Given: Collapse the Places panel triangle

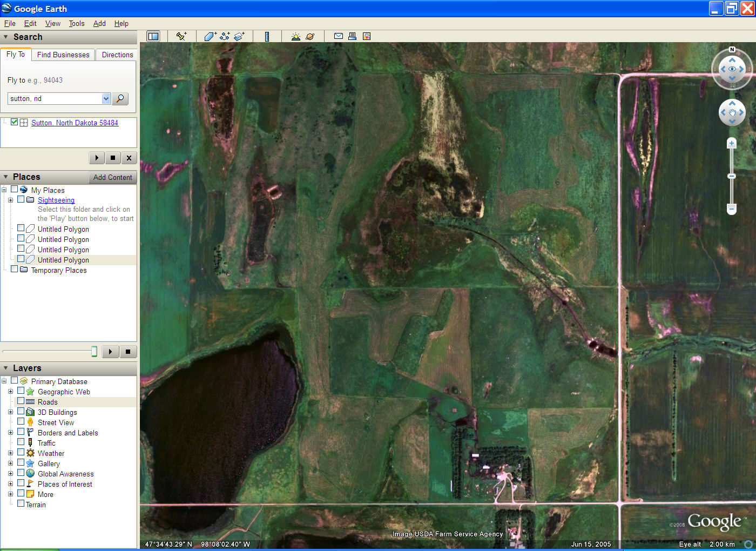Looking at the screenshot, I should [x=6, y=177].
